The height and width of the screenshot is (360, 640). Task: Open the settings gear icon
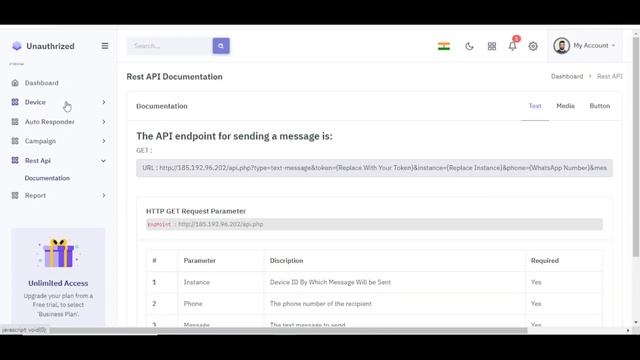click(533, 46)
